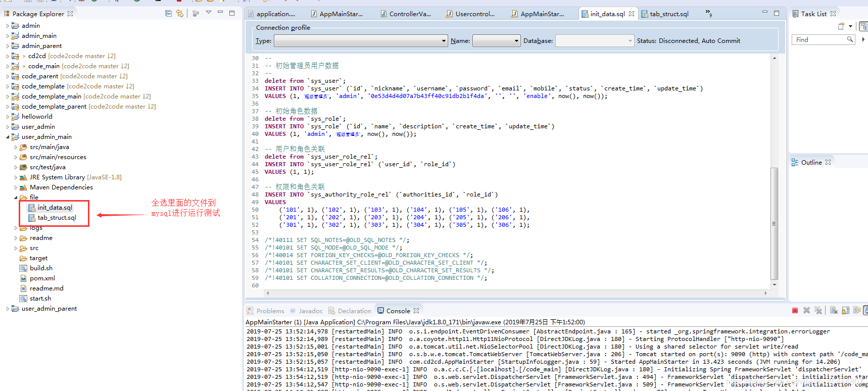Expand the user_admin_parent project
Screen dimensions: 868x391
(8, 309)
